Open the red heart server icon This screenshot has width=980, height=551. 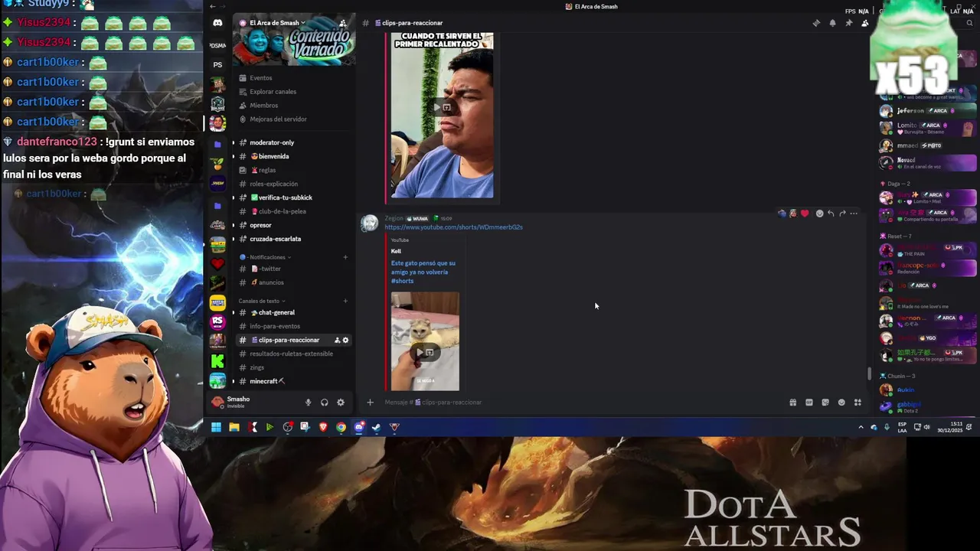[217, 263]
